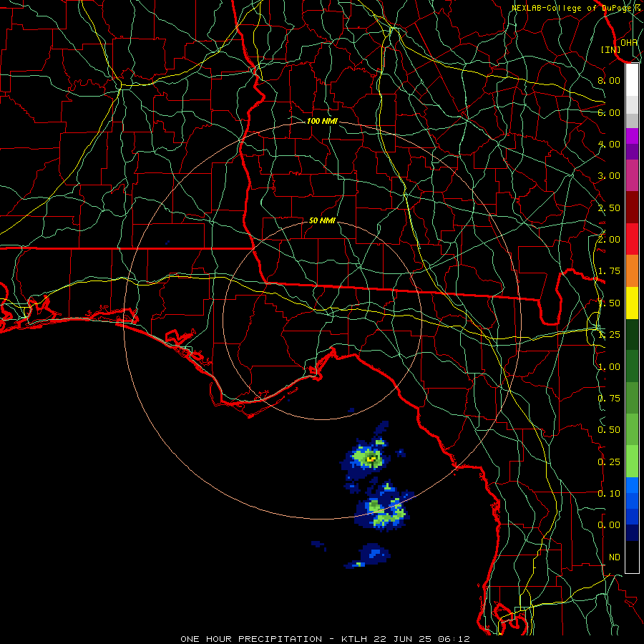
Task: Select the light blue swatch near 0.10
Action: [x=632, y=485]
